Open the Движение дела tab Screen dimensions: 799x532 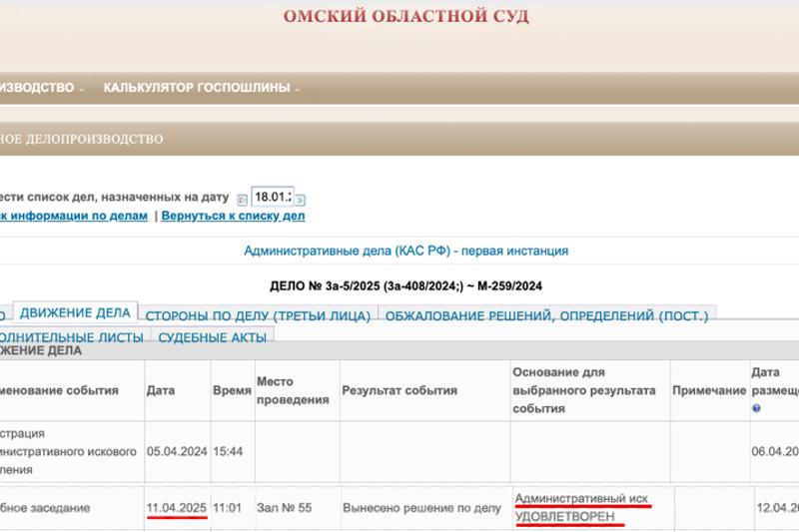click(75, 313)
